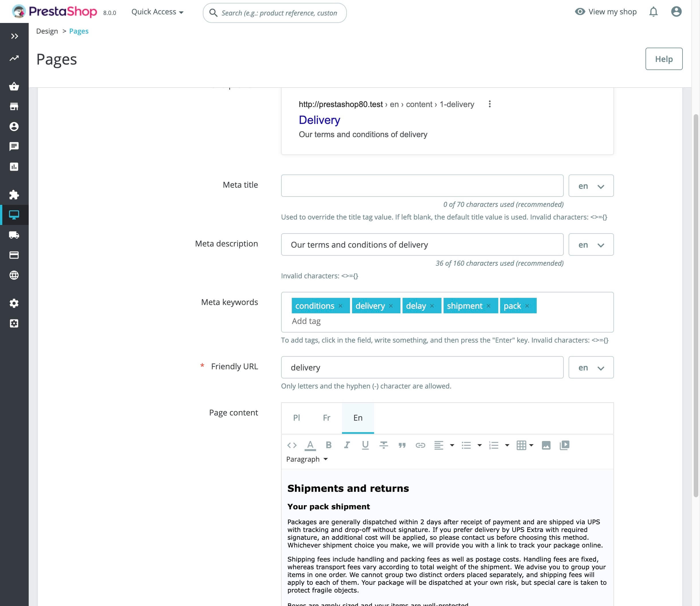The height and width of the screenshot is (606, 700).
Task: Click the Meta title input field
Action: pos(422,186)
